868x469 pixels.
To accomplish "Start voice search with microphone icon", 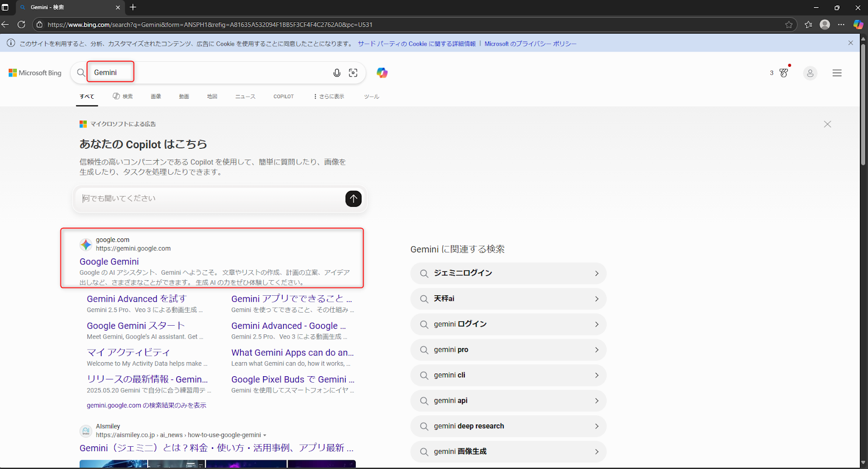I will coord(337,73).
